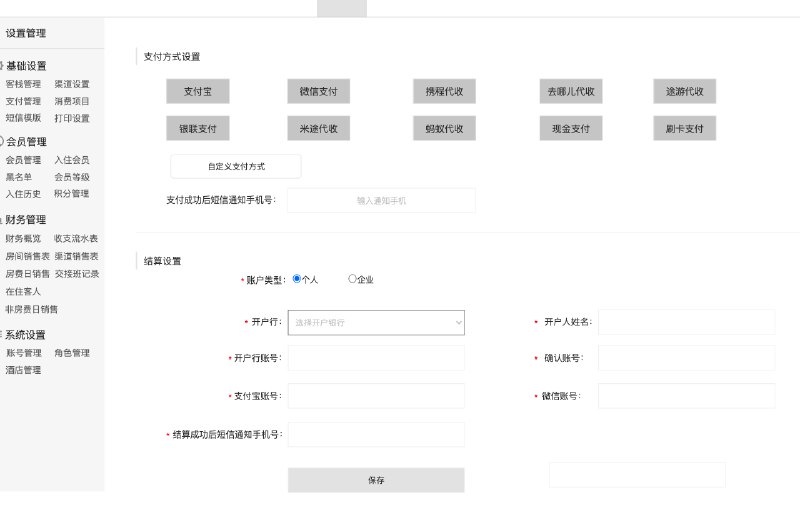
Task: Click the 支付方式设置 section title
Action: pyautogui.click(x=172, y=57)
